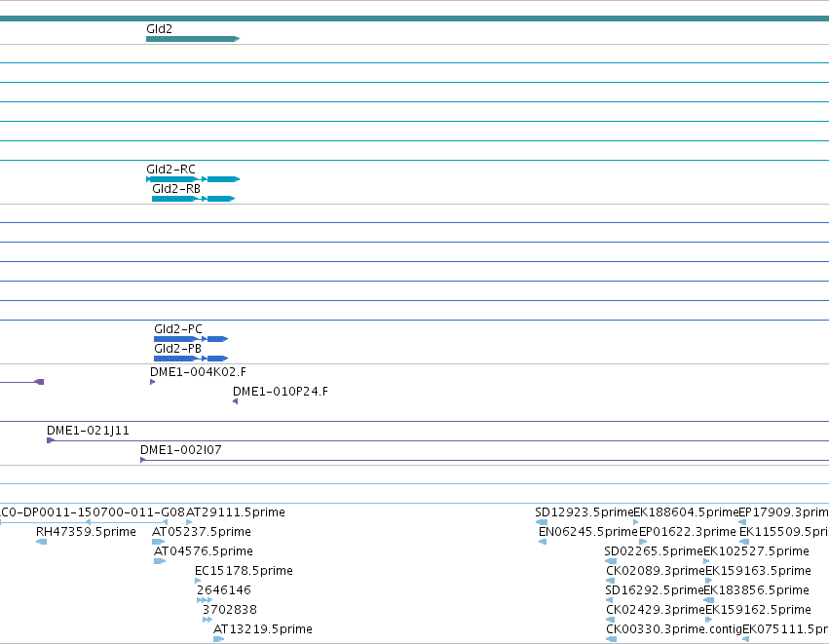Image resolution: width=829 pixels, height=644 pixels.
Task: Click the Gld2-PB label text
Action: (x=177, y=349)
